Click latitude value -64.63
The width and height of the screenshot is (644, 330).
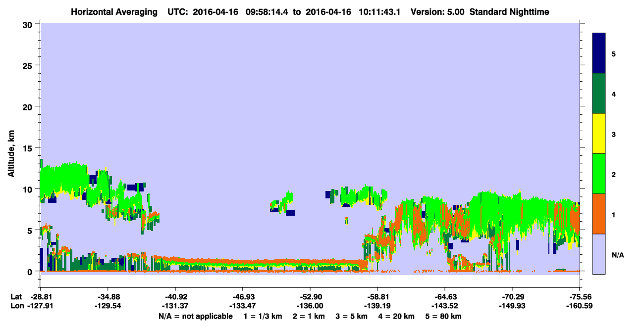445,297
